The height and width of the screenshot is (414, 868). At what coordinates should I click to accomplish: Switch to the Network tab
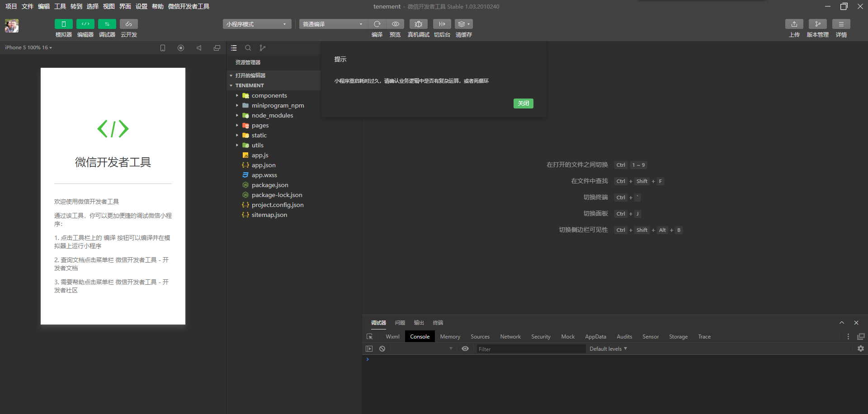point(510,337)
